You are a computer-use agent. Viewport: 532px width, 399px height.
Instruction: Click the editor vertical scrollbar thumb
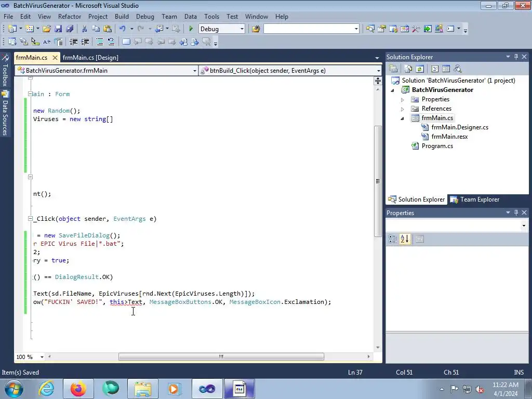point(378,181)
